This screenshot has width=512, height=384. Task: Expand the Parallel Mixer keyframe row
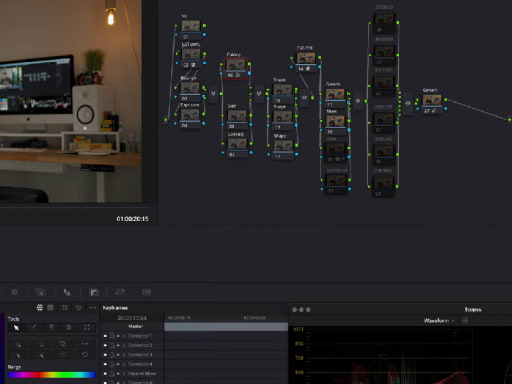(124, 373)
